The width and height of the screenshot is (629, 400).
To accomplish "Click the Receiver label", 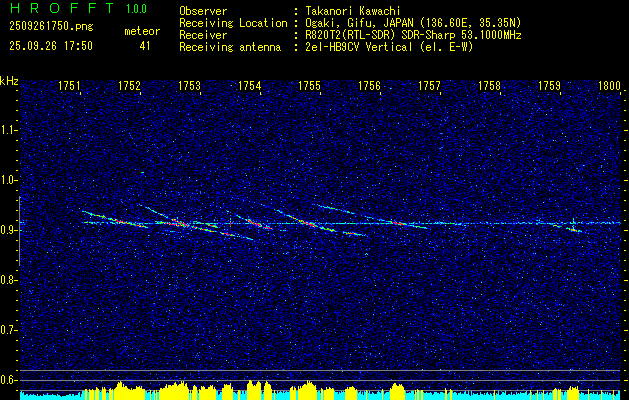I will (x=203, y=35).
